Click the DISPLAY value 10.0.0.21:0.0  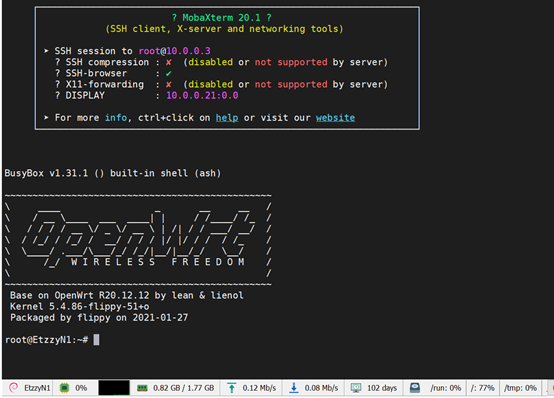[x=202, y=95]
